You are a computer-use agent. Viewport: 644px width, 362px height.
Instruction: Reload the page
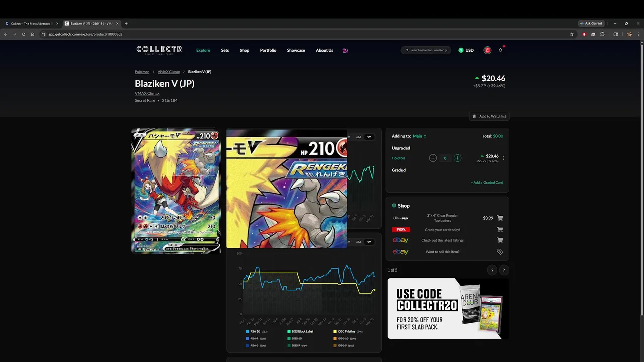coord(23,34)
